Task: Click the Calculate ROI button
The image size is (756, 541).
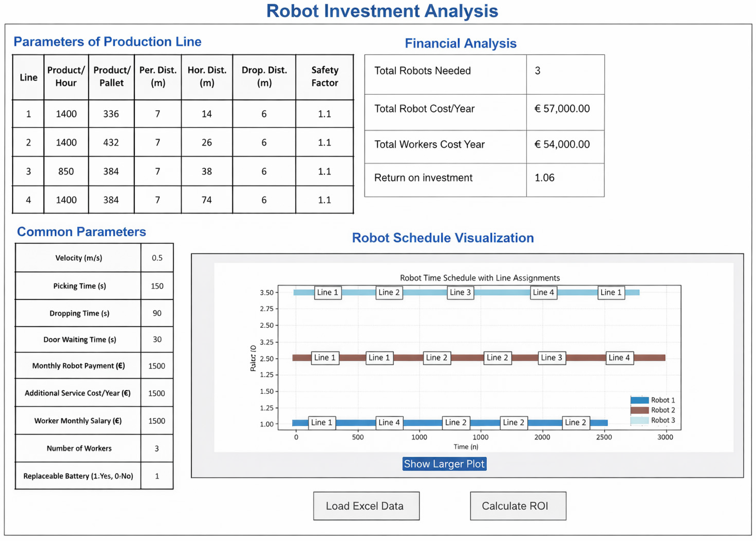Action: coord(518,506)
